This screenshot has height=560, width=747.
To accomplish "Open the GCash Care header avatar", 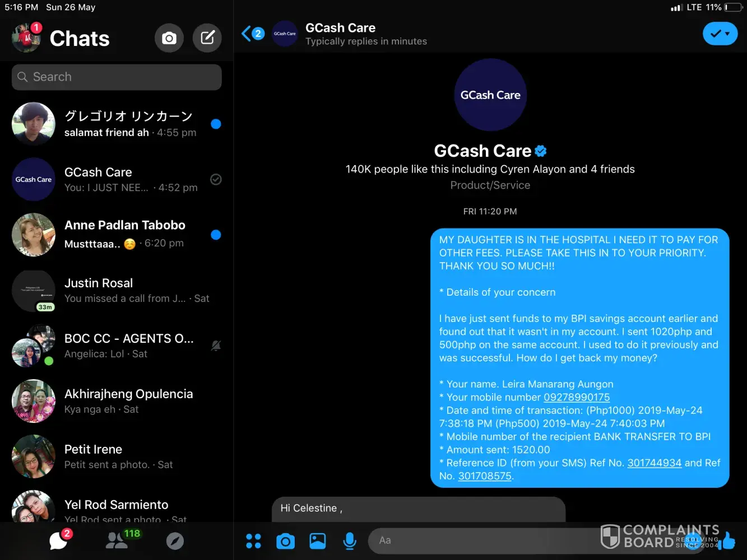I will pos(285,34).
